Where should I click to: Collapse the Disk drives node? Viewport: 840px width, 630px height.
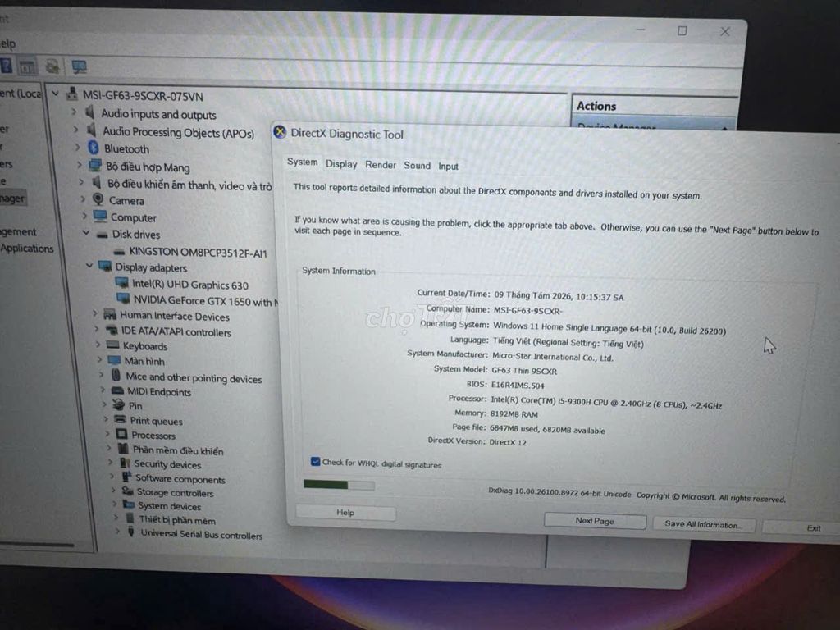86,233
